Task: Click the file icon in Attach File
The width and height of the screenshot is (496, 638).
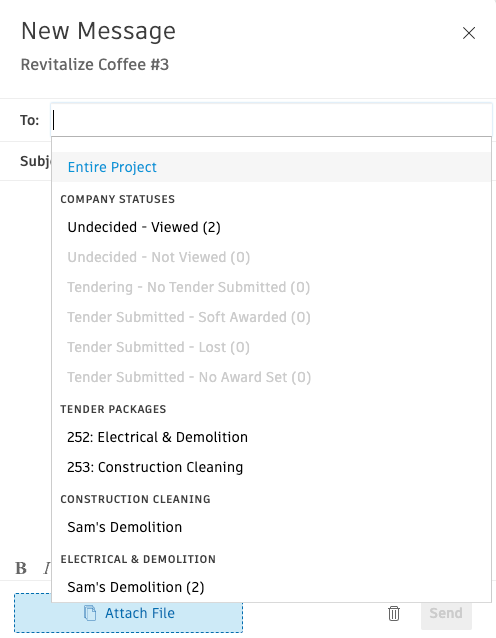Action: 90,613
